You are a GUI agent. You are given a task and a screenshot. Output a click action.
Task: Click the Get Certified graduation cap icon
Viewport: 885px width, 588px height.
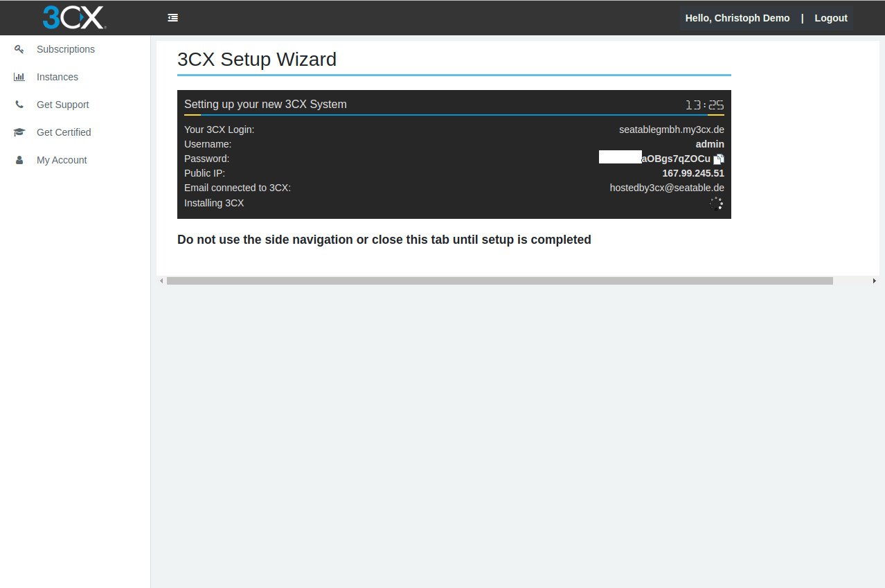tap(19, 132)
